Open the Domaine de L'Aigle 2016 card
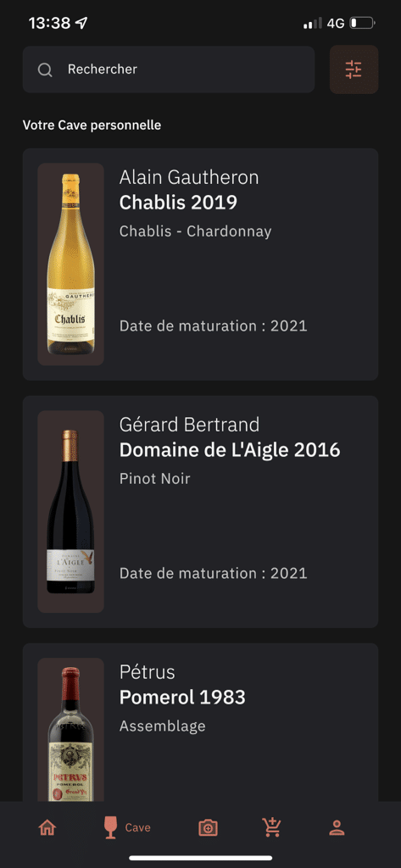The width and height of the screenshot is (401, 868). point(200,511)
